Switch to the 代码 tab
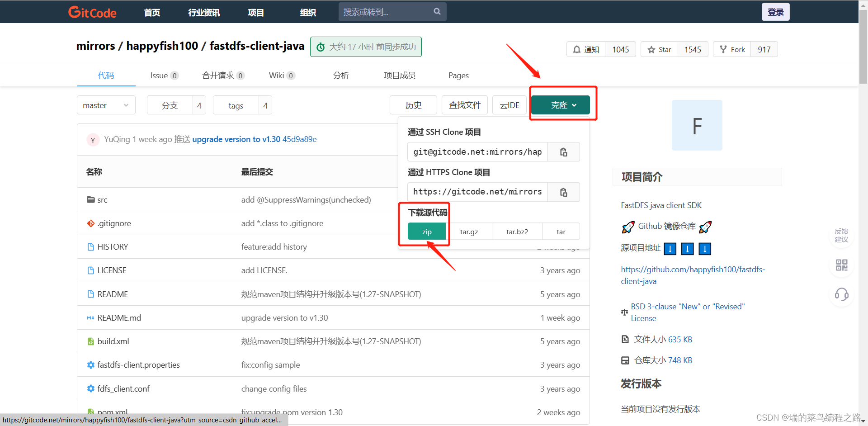This screenshot has height=426, width=868. coord(106,76)
